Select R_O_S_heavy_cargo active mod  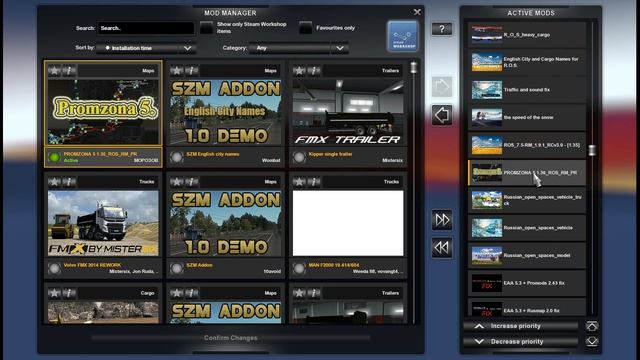527,35
